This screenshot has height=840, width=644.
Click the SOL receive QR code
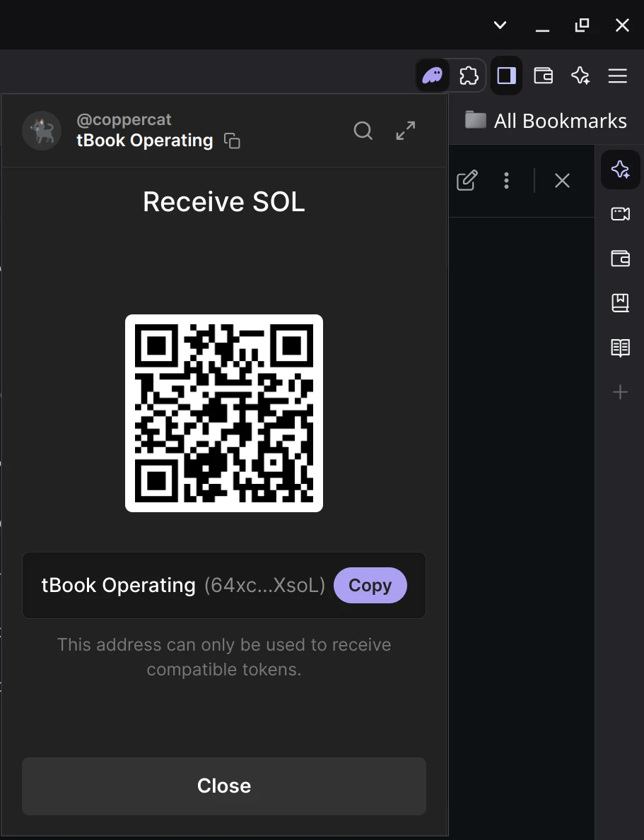[x=224, y=413]
